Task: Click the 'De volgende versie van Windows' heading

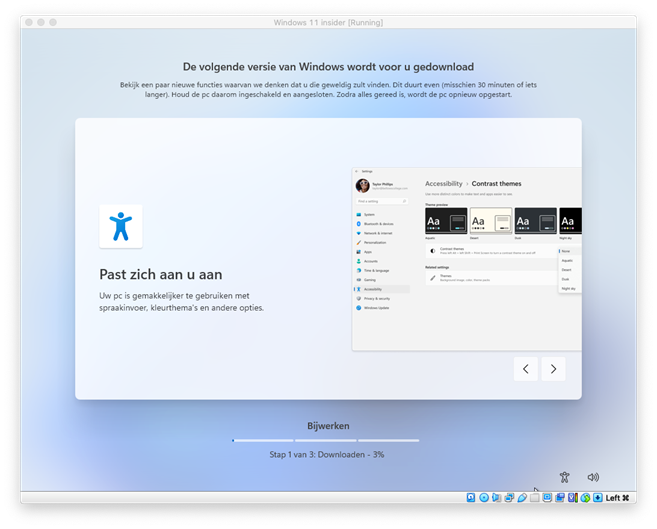Action: [x=328, y=67]
